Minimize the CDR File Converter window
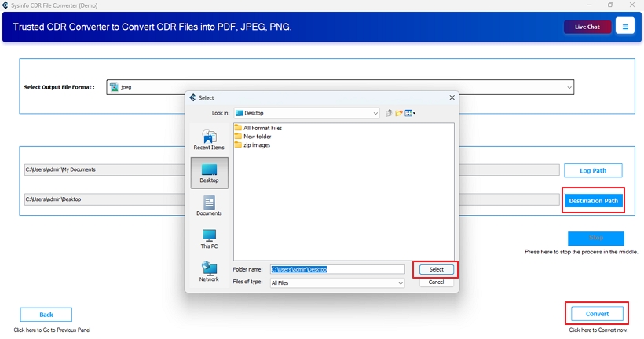 coord(589,5)
